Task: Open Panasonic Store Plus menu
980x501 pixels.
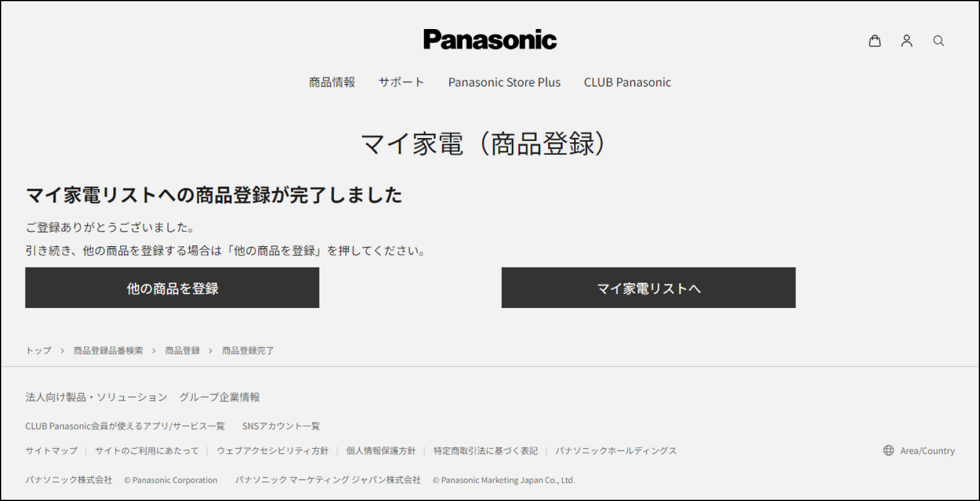Action: pos(505,82)
